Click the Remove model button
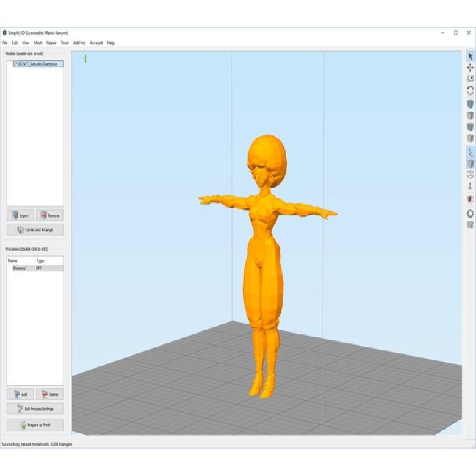Image resolution: width=476 pixels, height=476 pixels. point(50,215)
